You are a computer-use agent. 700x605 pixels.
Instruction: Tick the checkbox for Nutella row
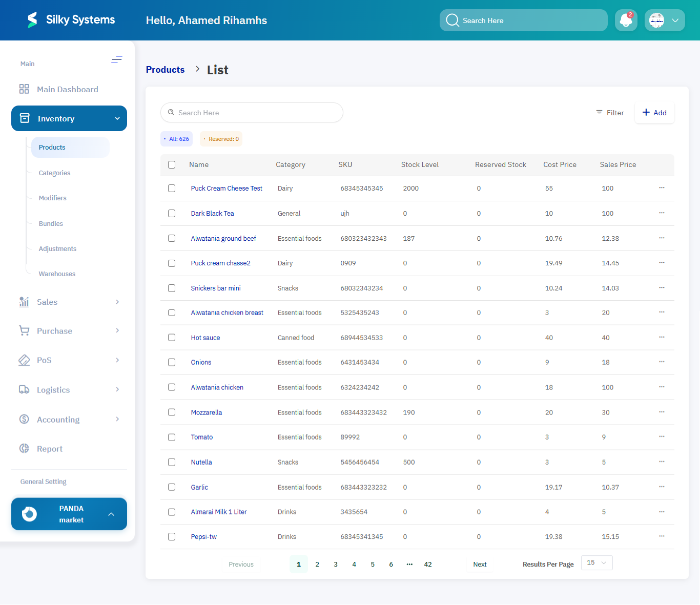(x=172, y=462)
